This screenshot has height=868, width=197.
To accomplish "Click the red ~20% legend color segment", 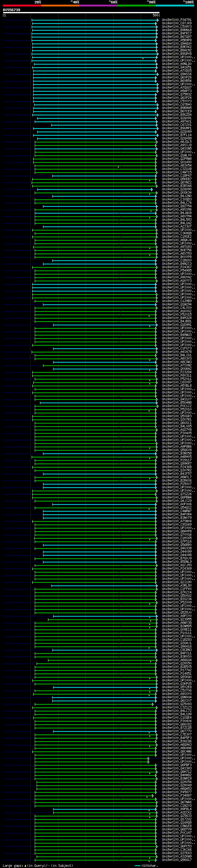I will pos(22,6).
